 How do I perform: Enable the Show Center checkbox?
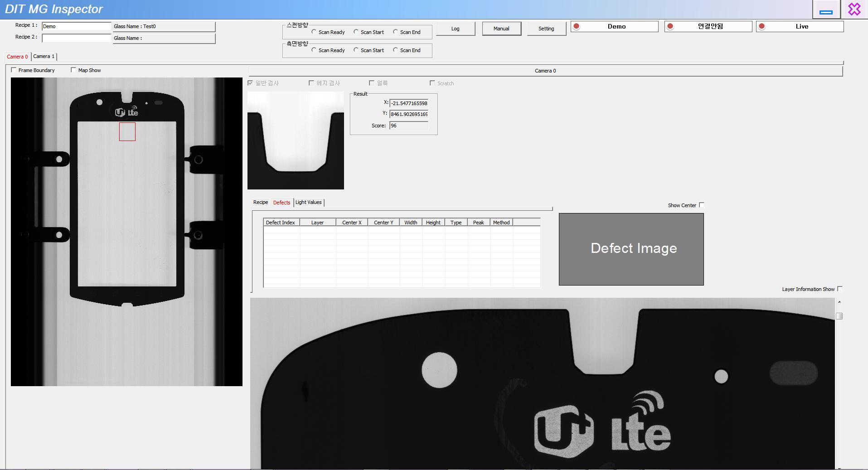(x=702, y=205)
